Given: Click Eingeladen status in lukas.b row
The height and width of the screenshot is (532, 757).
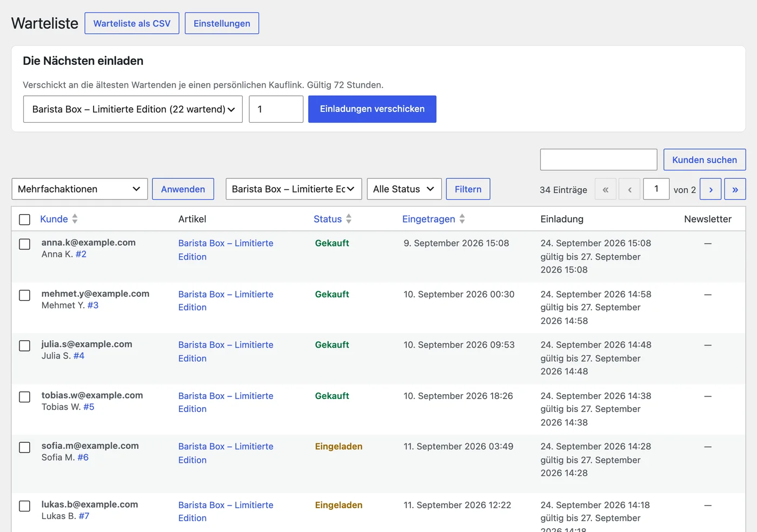Looking at the screenshot, I should coord(338,505).
